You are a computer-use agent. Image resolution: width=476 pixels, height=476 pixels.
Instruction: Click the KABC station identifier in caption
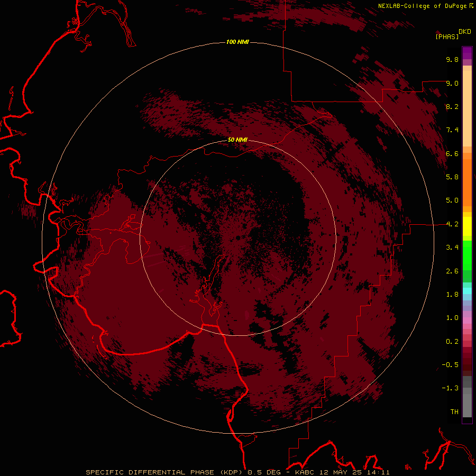[x=306, y=472]
